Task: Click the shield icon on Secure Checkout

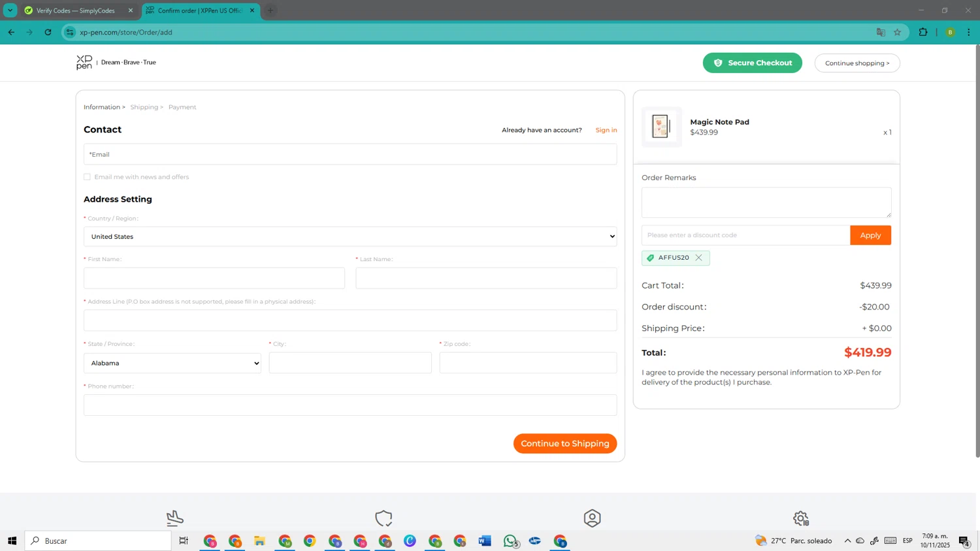Action: tap(718, 63)
